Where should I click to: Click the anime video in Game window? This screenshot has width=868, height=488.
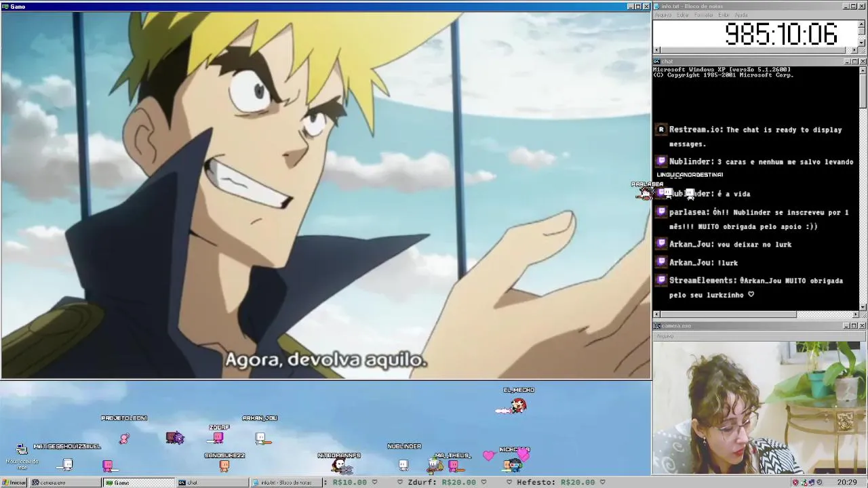point(325,195)
